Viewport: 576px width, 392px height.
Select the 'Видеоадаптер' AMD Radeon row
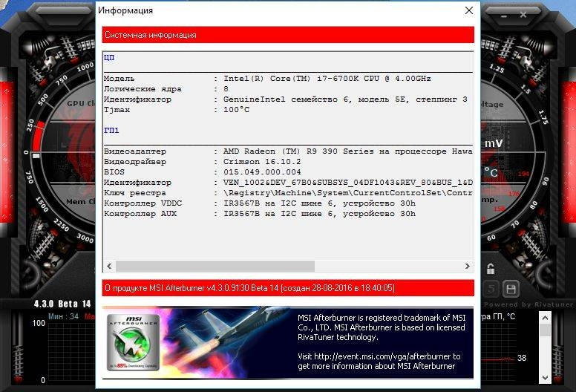[x=288, y=151]
